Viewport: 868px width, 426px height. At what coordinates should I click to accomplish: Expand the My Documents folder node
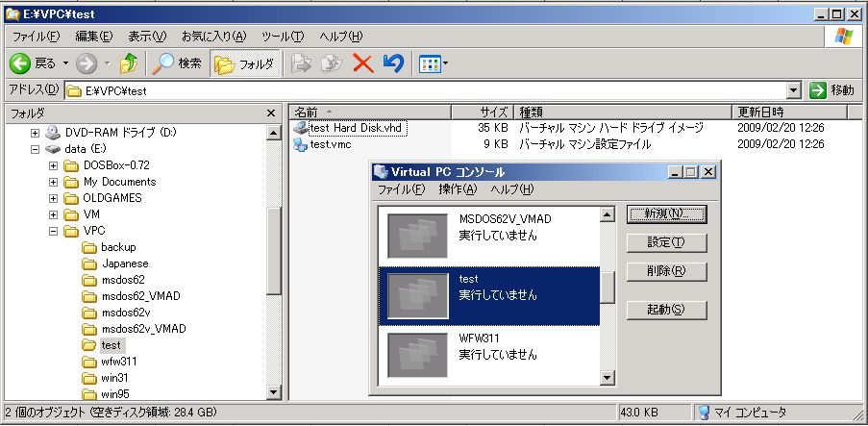(x=53, y=182)
